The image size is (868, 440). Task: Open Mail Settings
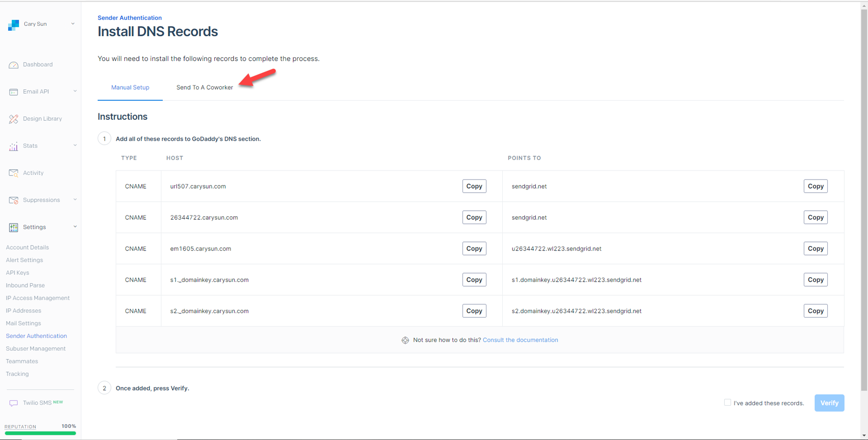click(x=24, y=323)
